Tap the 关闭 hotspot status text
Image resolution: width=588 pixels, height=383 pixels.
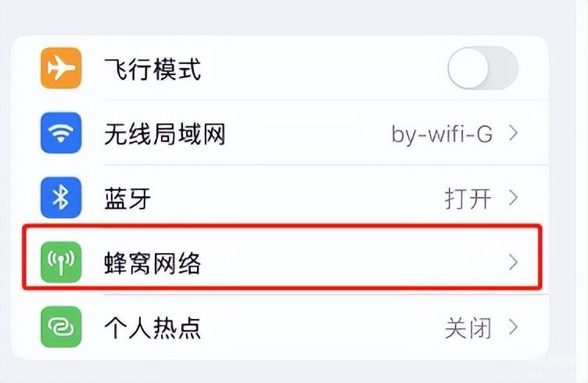click(x=468, y=328)
